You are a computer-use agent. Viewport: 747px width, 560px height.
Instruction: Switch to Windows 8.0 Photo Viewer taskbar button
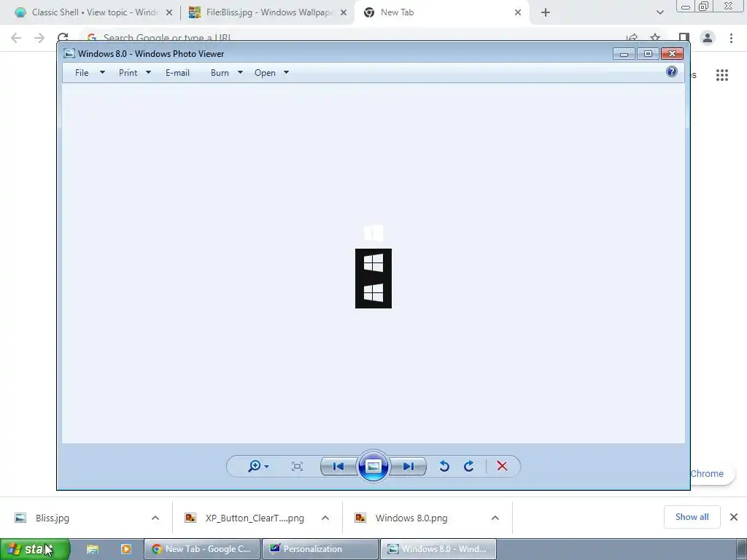pos(438,549)
